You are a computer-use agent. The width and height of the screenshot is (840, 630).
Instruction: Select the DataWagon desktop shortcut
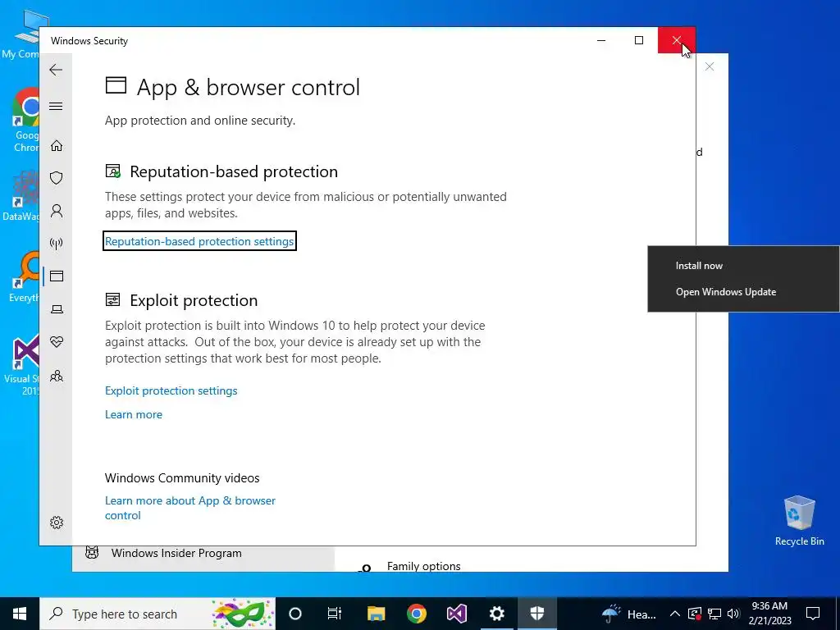[21, 195]
